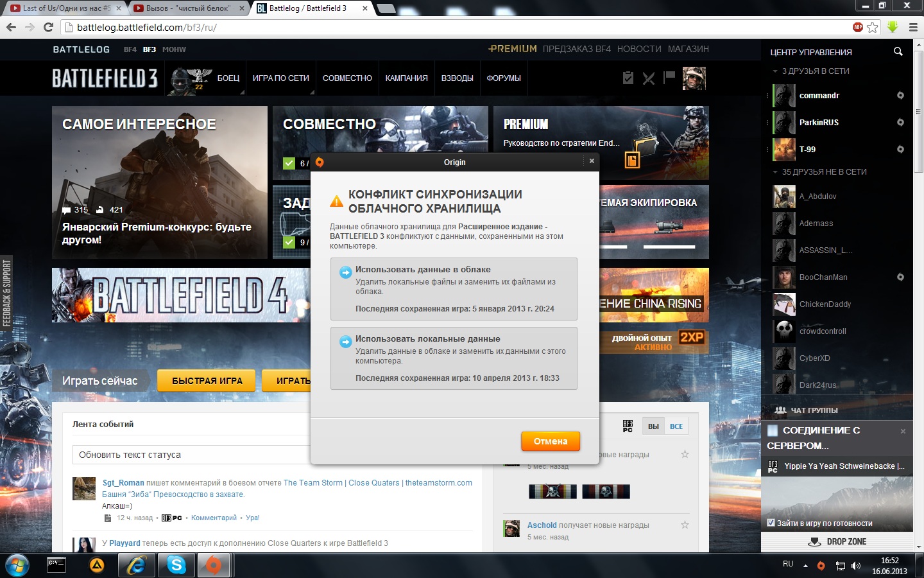This screenshot has height=578, width=924.
Task: Reload the Battlelog page
Action: (x=48, y=27)
